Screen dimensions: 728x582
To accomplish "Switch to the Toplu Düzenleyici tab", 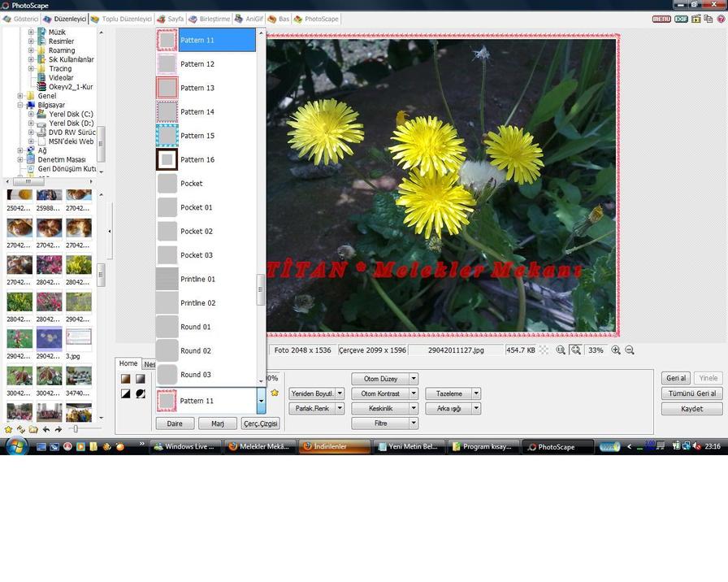I will [x=122, y=19].
